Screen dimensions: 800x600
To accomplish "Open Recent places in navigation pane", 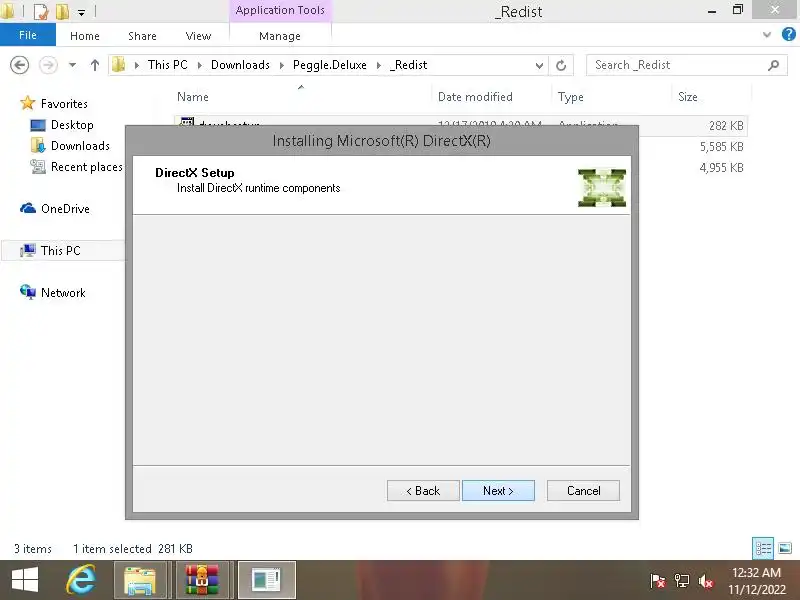I will 87,167.
